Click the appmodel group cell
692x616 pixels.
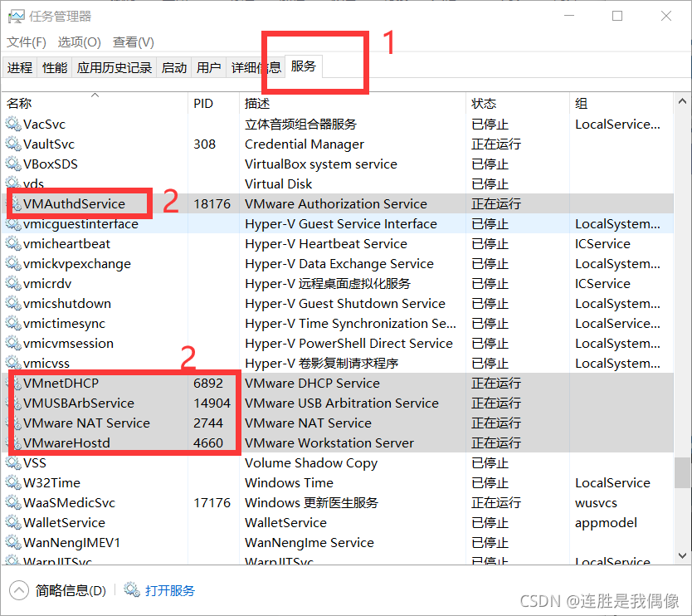pyautogui.click(x=606, y=522)
